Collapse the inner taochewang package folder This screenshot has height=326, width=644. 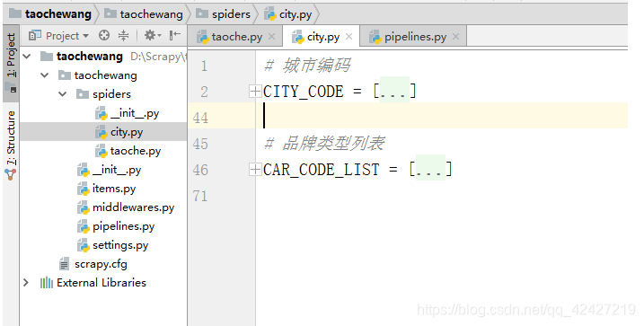(x=45, y=75)
